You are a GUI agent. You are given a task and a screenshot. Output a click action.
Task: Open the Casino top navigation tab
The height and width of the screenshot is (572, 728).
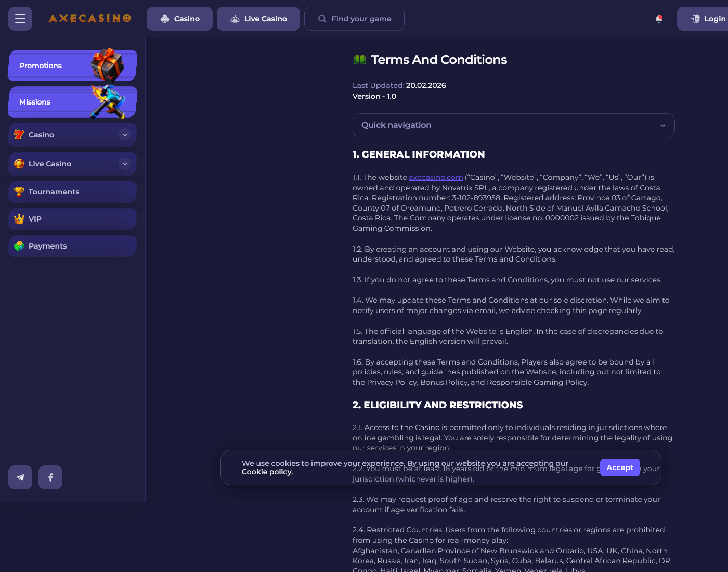pos(179,19)
